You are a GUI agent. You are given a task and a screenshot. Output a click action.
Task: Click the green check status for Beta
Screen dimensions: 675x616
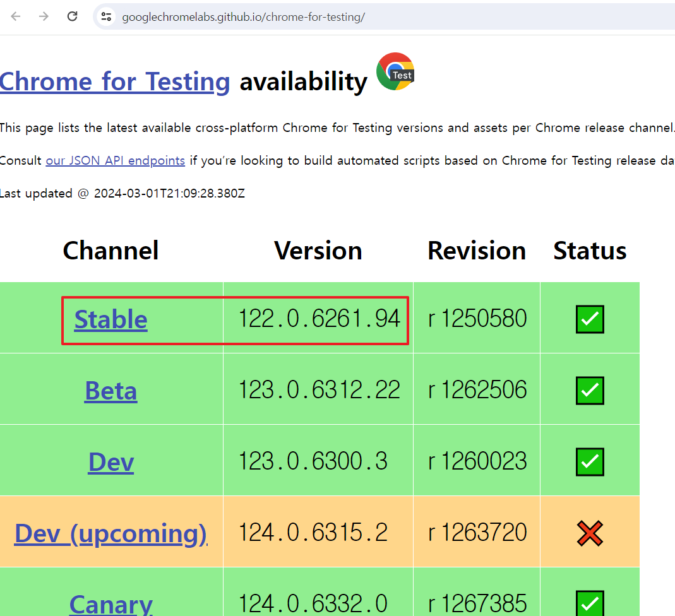[590, 391]
